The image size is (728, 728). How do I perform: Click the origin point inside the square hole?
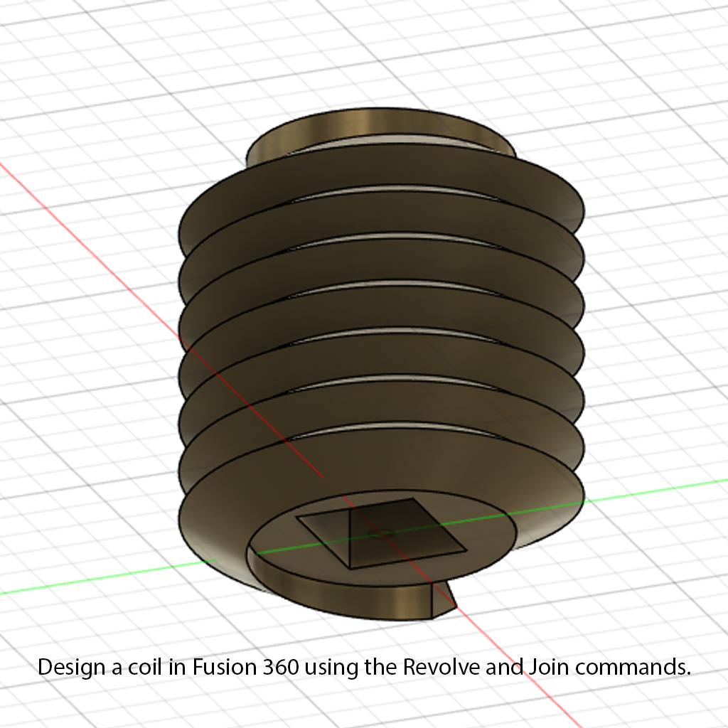click(x=383, y=532)
